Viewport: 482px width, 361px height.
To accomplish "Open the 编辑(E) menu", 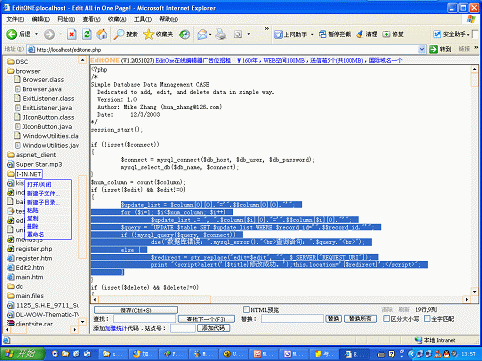I will click(x=41, y=19).
